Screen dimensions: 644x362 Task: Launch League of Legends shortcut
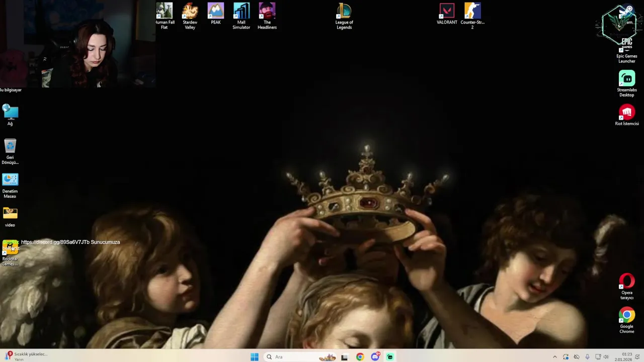pos(344,16)
